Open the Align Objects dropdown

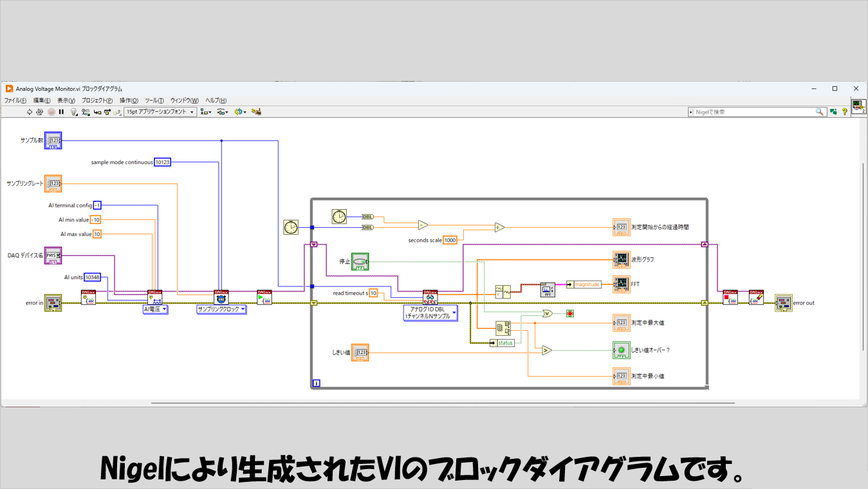[206, 112]
